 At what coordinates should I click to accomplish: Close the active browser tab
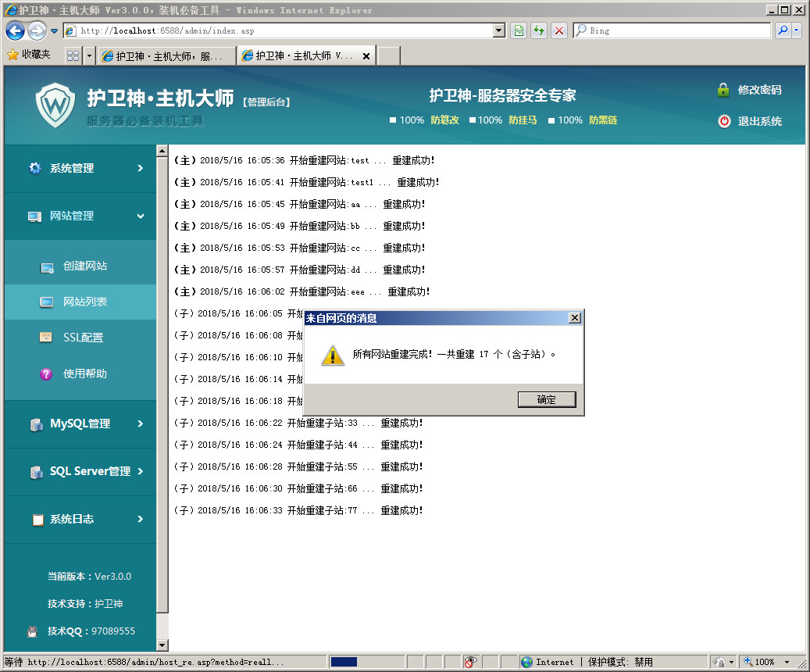[x=366, y=55]
